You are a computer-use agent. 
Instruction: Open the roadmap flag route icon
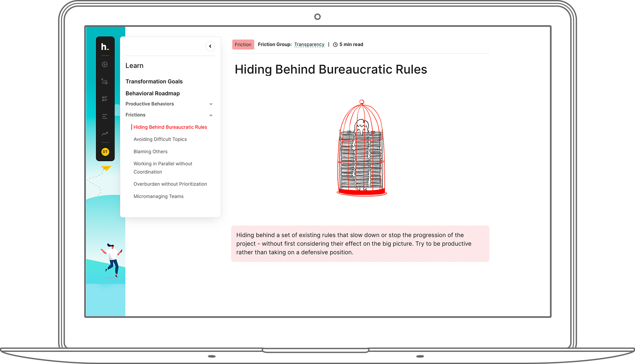tap(105, 82)
